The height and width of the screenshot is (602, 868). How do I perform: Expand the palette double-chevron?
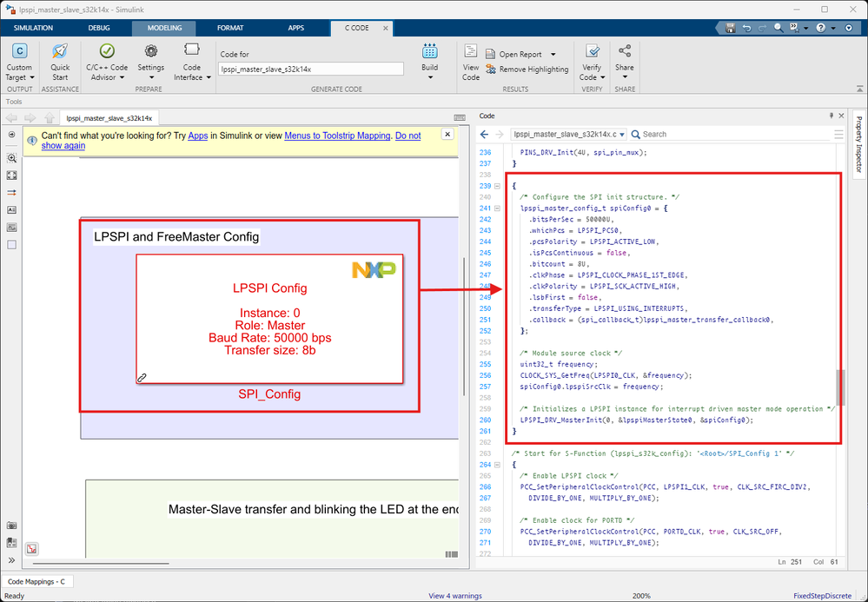(11, 560)
